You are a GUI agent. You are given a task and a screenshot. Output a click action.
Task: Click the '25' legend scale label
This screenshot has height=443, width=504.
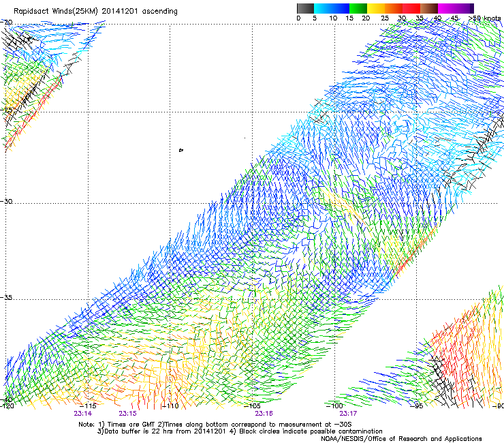(x=385, y=18)
